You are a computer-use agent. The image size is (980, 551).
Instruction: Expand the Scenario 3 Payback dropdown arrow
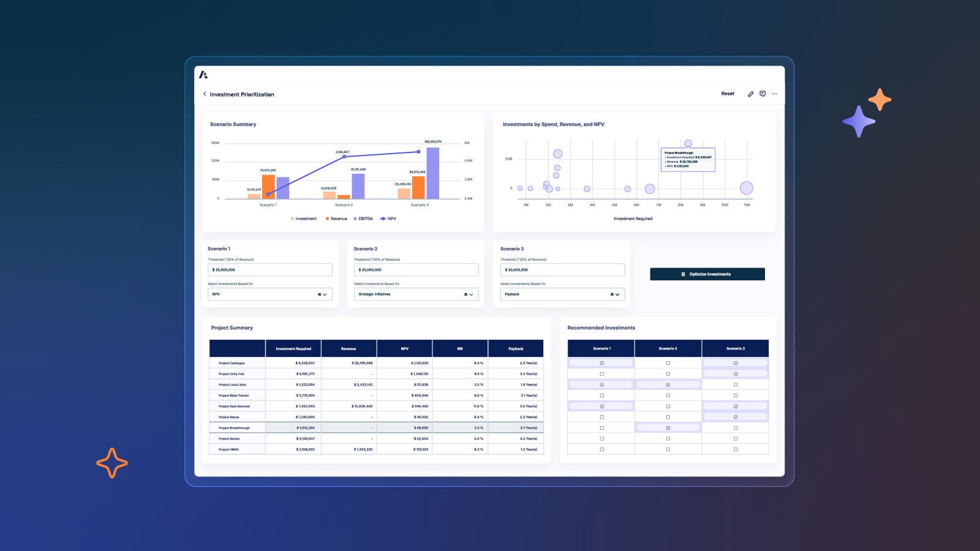point(617,294)
